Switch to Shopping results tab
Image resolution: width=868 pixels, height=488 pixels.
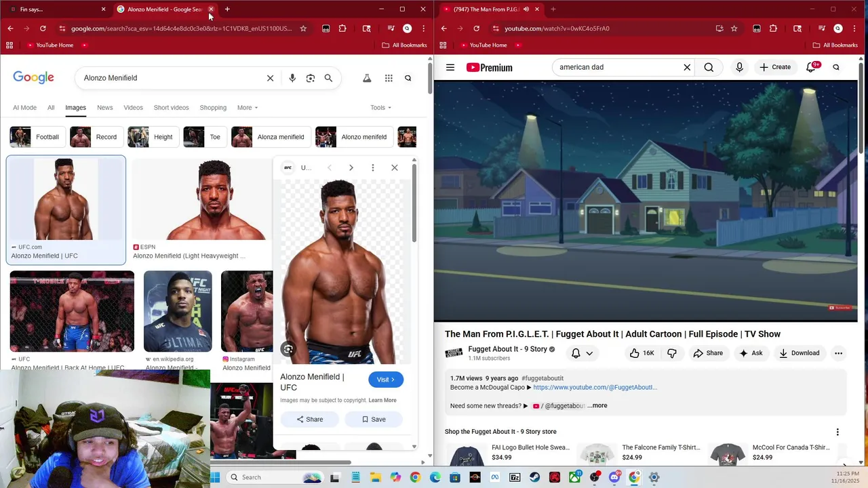(213, 108)
